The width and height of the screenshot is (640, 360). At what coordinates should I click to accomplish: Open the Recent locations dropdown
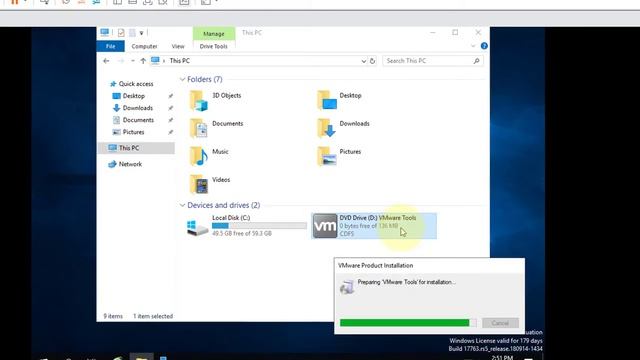133,61
